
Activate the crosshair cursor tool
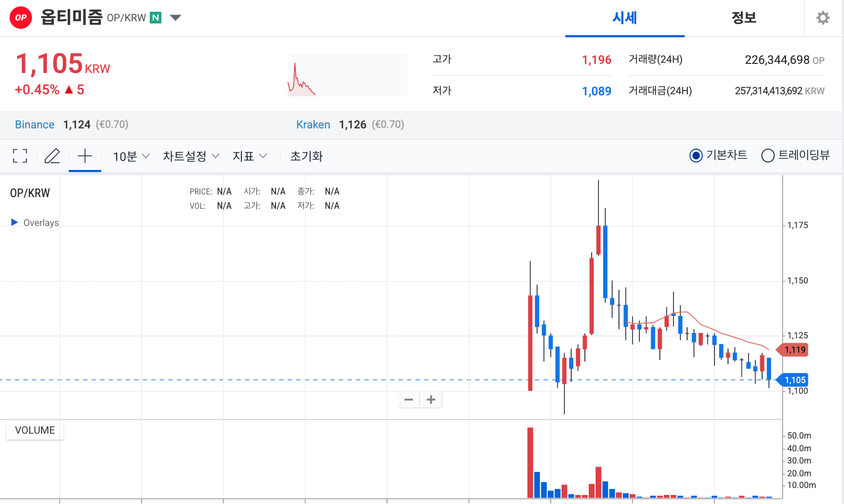[85, 156]
